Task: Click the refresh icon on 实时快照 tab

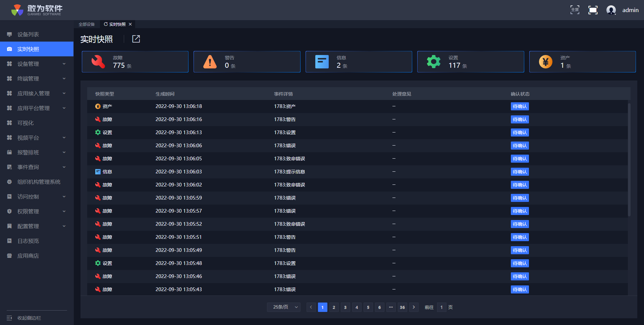Action: [x=106, y=24]
